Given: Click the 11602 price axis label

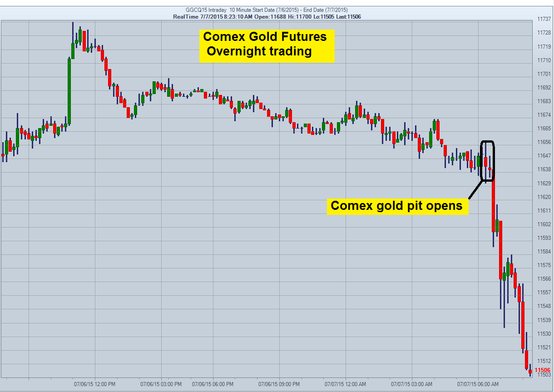Looking at the screenshot, I should click(544, 224).
